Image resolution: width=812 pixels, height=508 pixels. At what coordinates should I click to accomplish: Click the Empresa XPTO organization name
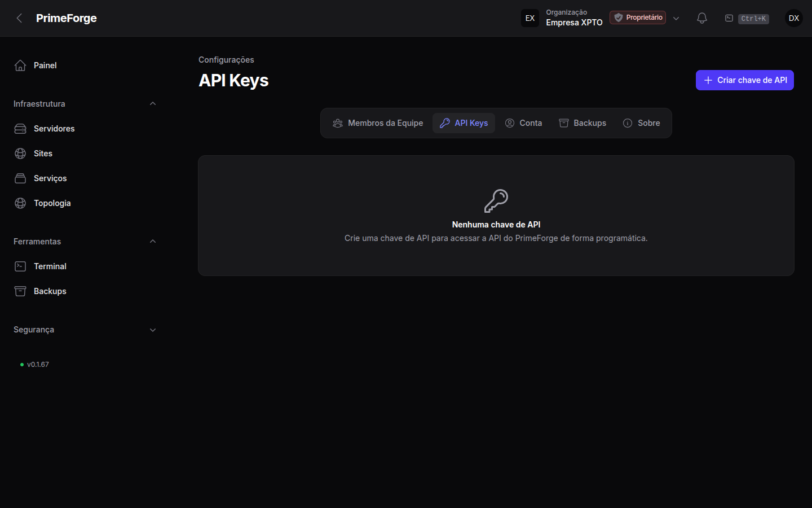click(574, 23)
